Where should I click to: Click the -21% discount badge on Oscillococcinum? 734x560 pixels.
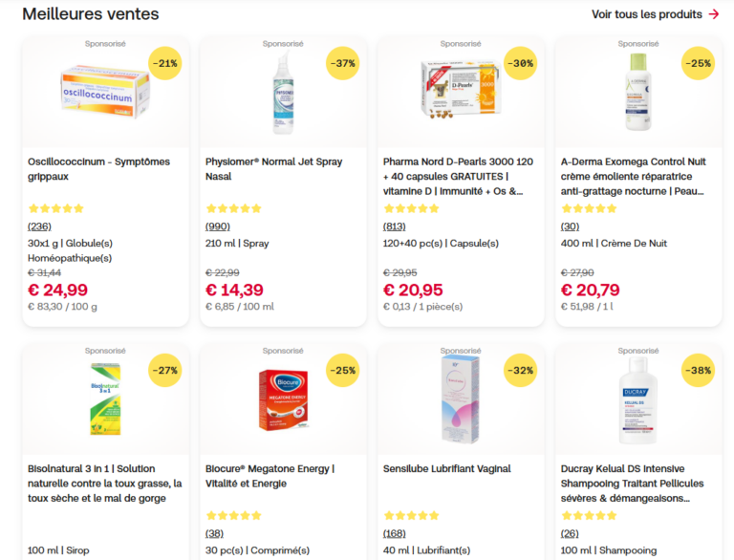coord(165,63)
